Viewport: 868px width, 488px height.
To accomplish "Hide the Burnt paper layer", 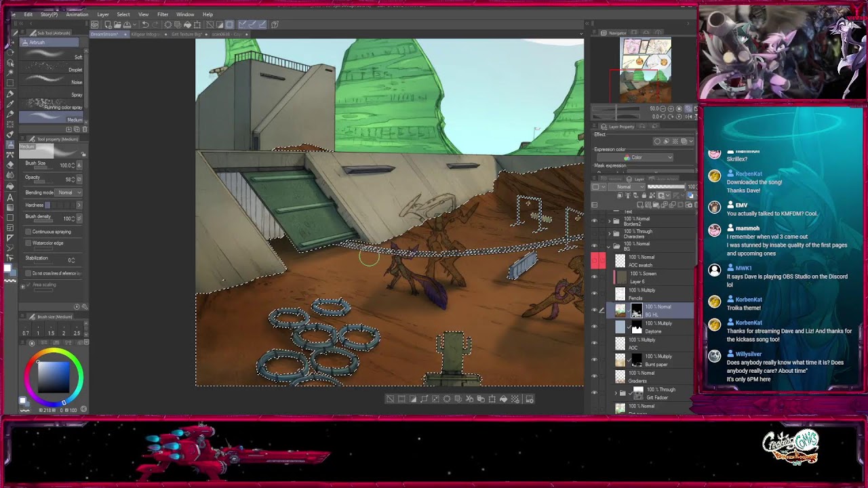I will pyautogui.click(x=595, y=360).
